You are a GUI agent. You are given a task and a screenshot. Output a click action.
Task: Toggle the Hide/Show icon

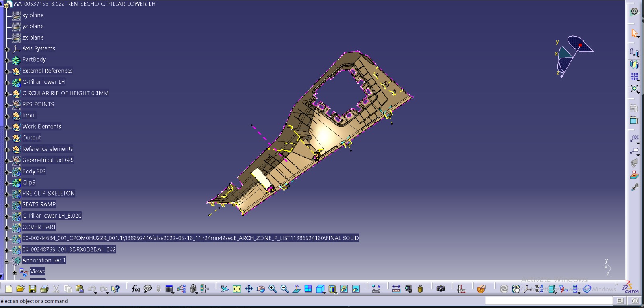pyautogui.click(x=344, y=289)
